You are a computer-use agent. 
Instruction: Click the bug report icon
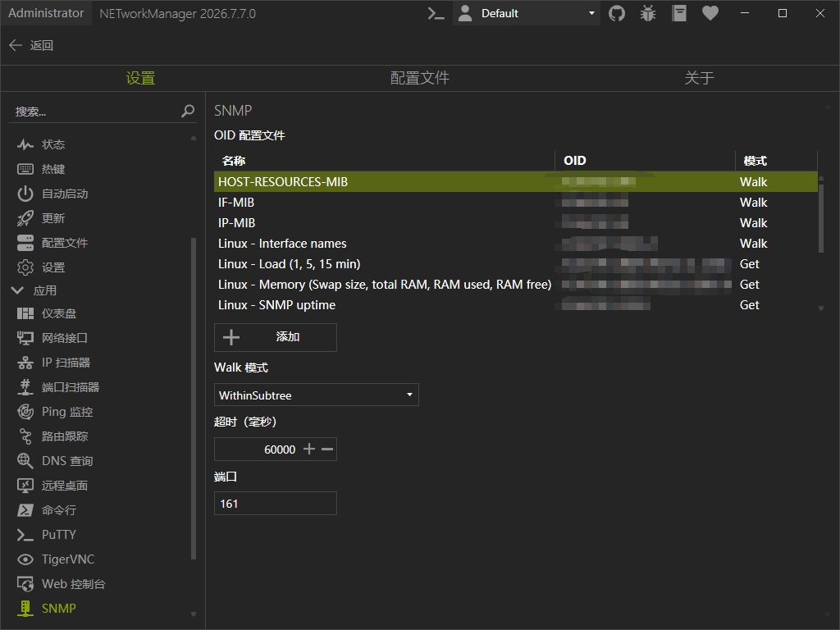pyautogui.click(x=648, y=13)
